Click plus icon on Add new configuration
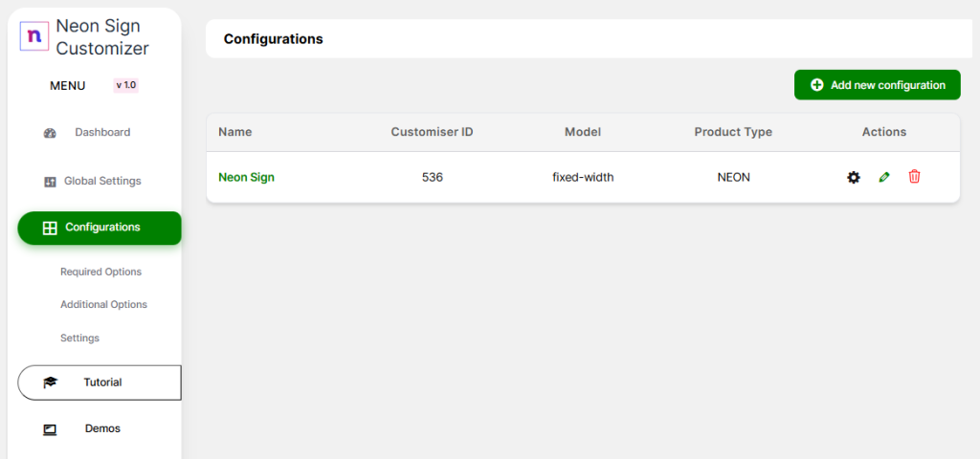The height and width of the screenshot is (459, 980). point(816,85)
